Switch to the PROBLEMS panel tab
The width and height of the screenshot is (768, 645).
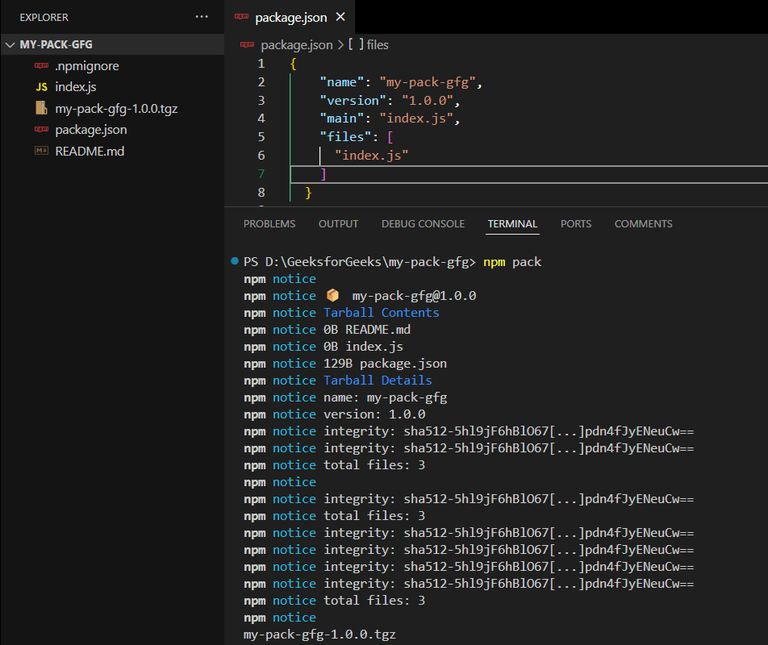[269, 224]
